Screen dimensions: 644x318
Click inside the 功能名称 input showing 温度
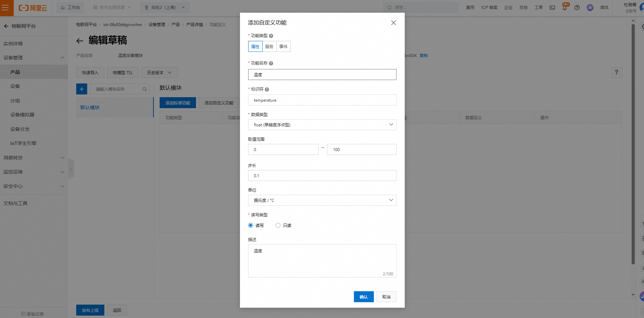click(322, 75)
